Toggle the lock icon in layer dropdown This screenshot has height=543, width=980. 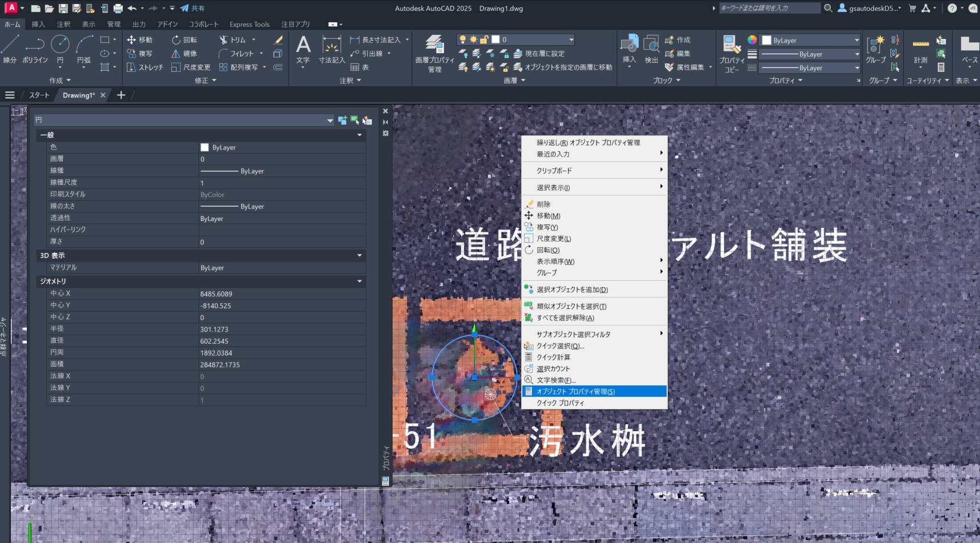click(484, 39)
